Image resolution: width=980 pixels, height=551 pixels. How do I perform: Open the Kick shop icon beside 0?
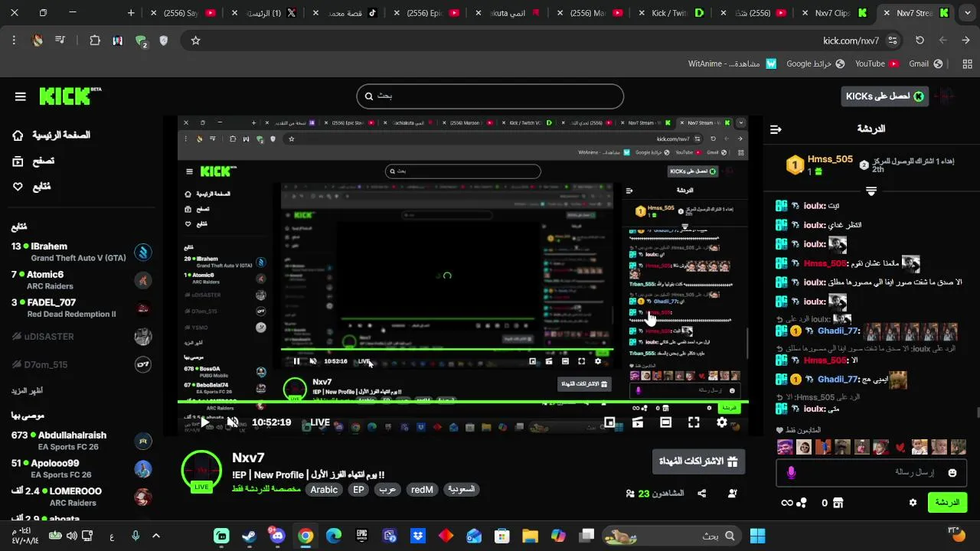tap(838, 503)
